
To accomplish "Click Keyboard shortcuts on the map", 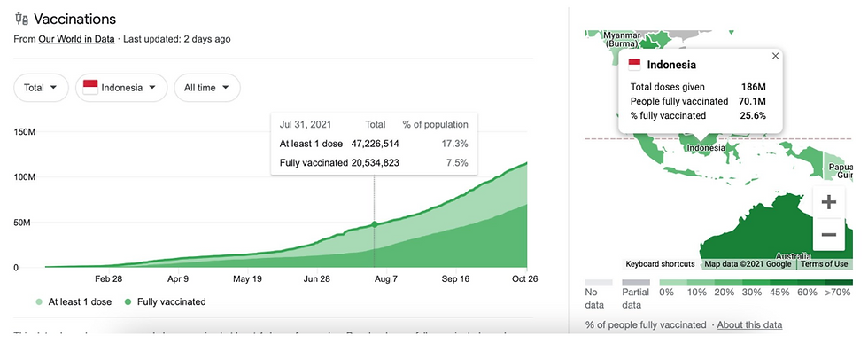I will [660, 264].
